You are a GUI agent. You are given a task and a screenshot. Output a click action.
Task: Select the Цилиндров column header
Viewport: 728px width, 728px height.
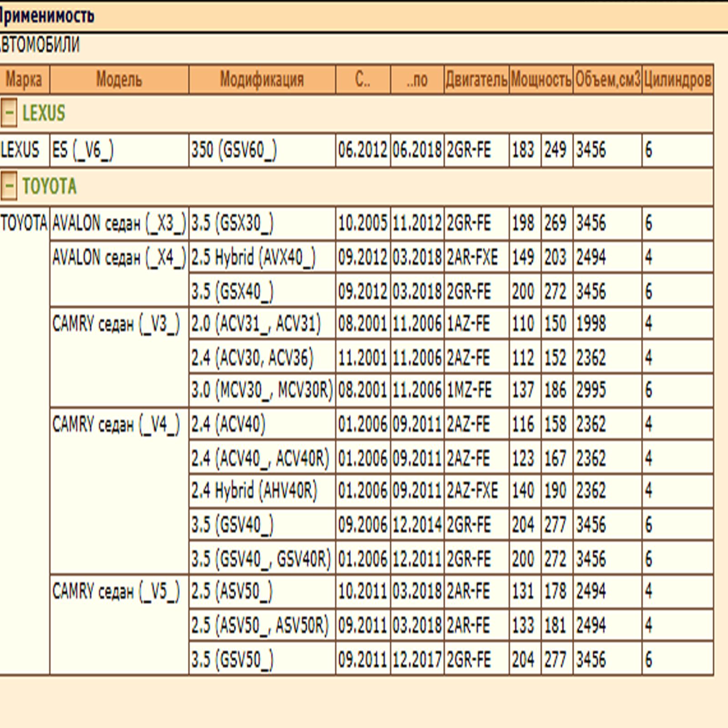point(677,80)
